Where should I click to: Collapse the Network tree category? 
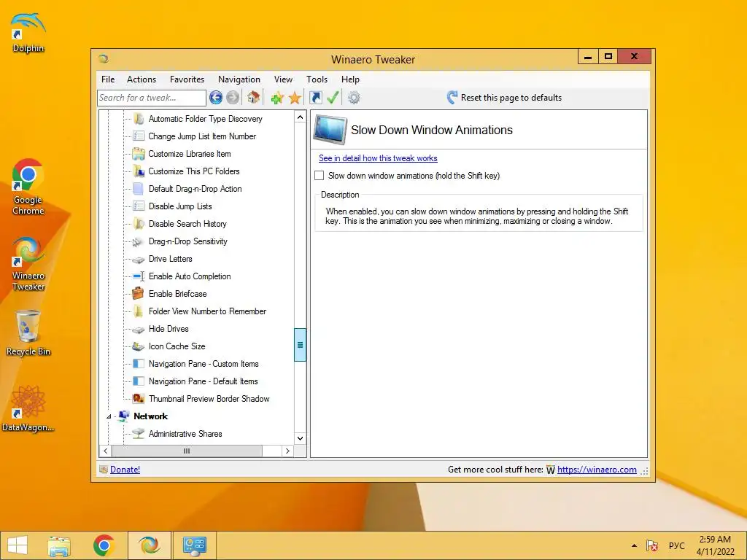pyautogui.click(x=109, y=416)
